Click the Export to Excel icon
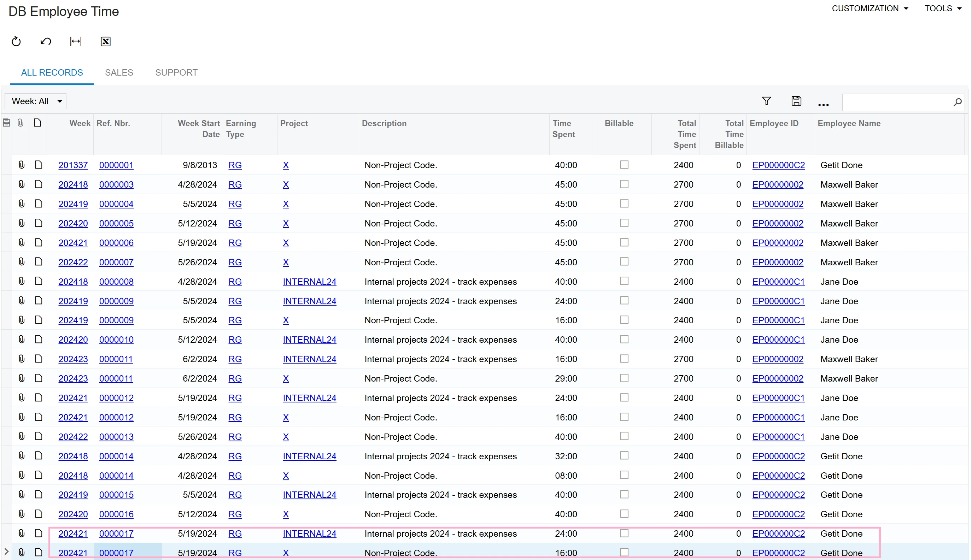Screen dimensions: 972x560 [105, 41]
